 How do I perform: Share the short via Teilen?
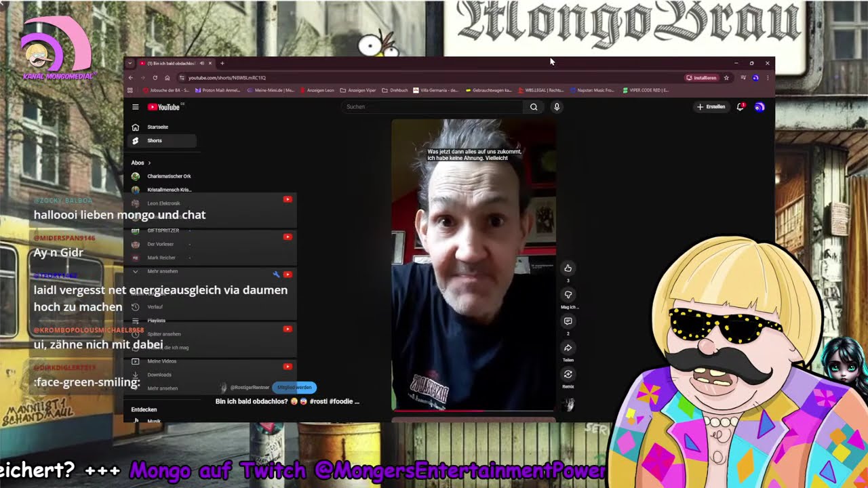point(568,348)
